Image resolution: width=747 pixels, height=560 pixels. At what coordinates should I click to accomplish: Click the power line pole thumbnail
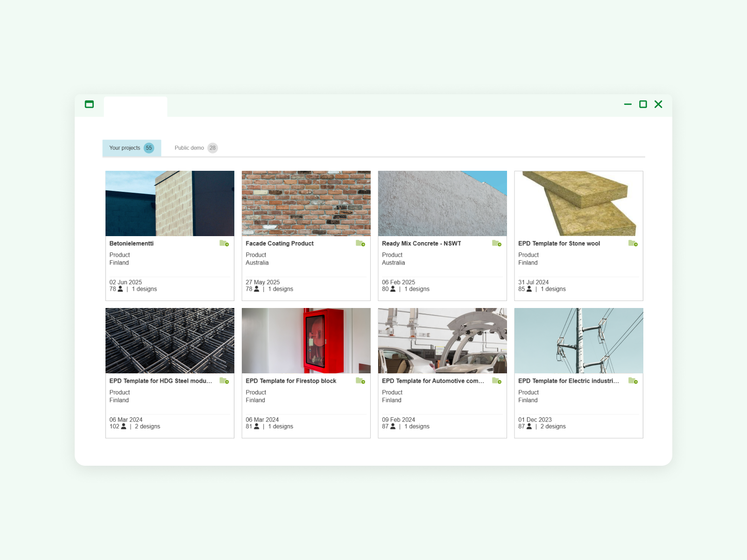point(578,341)
